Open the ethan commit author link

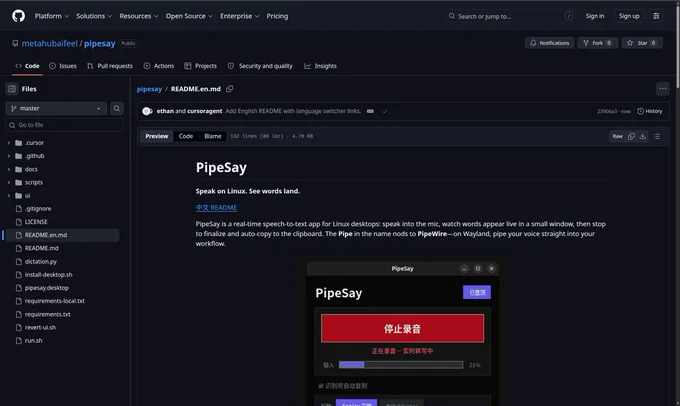pyautogui.click(x=165, y=111)
